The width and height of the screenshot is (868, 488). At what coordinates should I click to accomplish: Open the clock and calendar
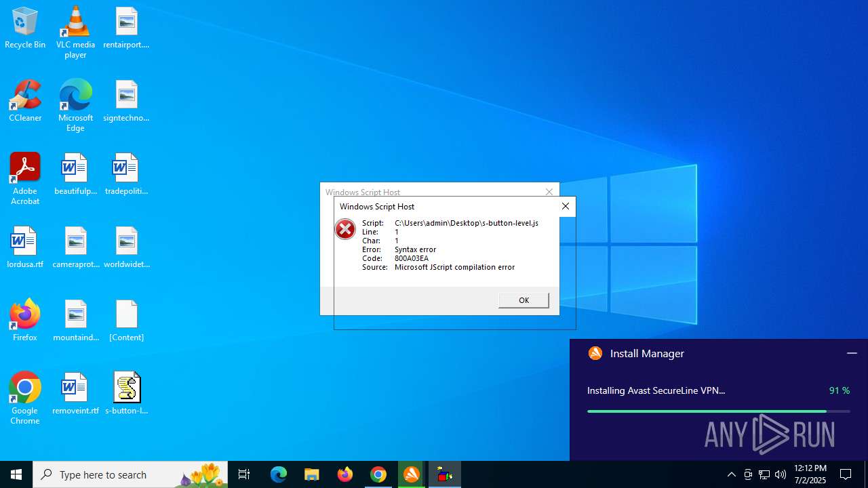point(810,474)
